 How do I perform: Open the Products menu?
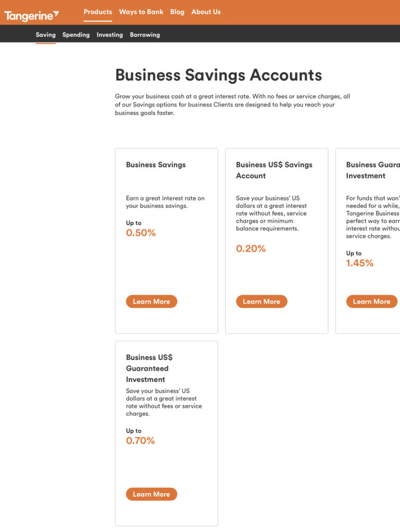click(98, 12)
